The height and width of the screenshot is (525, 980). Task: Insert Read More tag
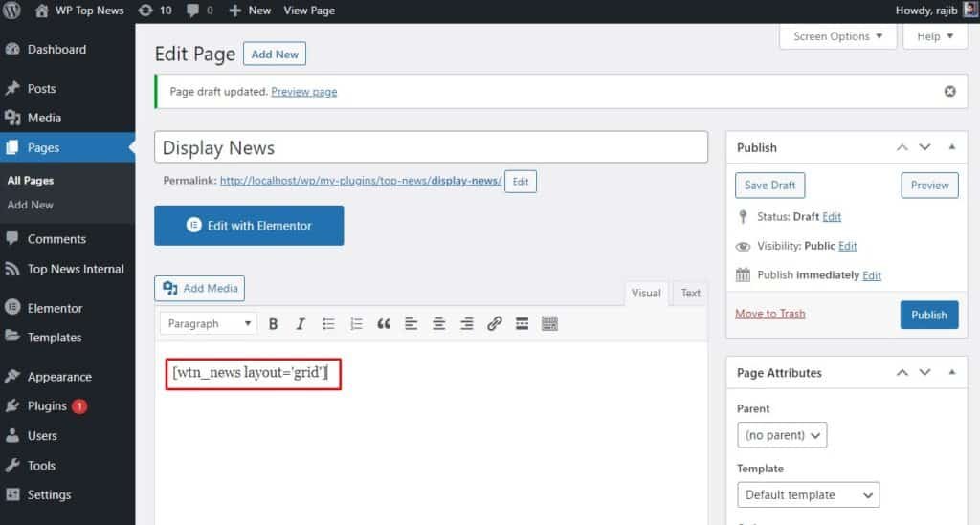522,324
